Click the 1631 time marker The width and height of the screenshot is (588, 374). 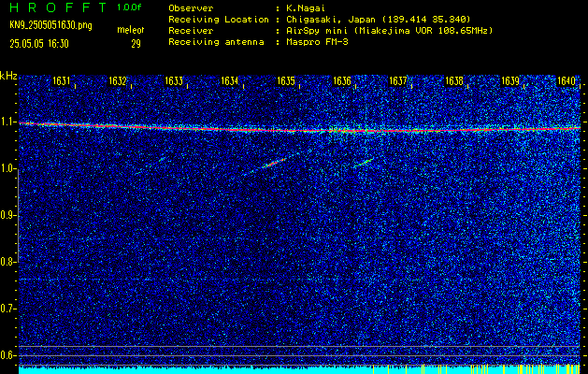click(61, 80)
